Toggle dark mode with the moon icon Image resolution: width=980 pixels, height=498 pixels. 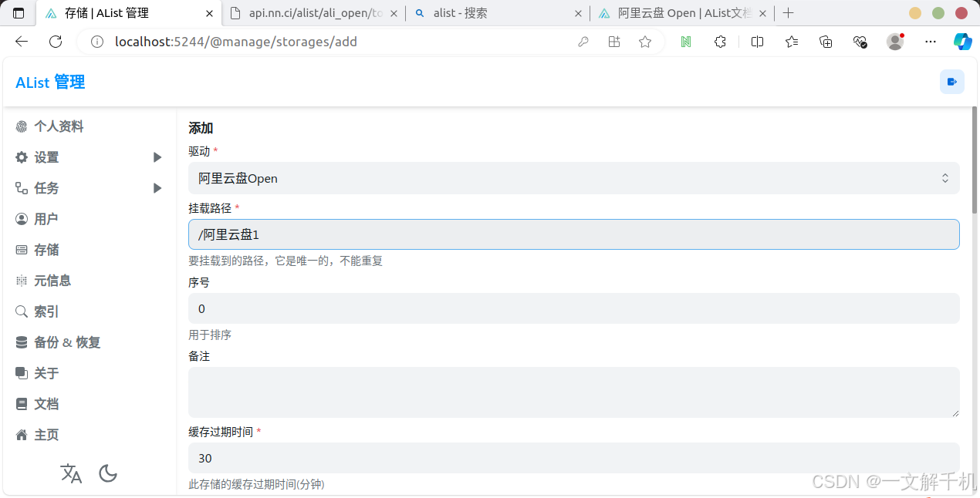coord(108,473)
